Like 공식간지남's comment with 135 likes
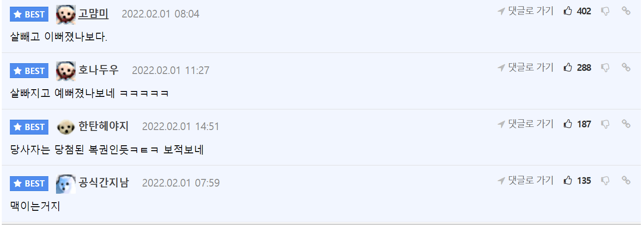The width and height of the screenshot is (644, 226). pyautogui.click(x=568, y=180)
